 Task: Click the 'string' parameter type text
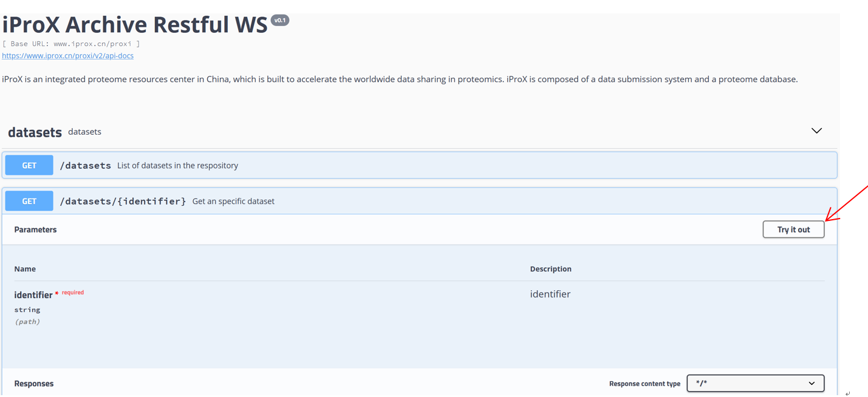[27, 310]
